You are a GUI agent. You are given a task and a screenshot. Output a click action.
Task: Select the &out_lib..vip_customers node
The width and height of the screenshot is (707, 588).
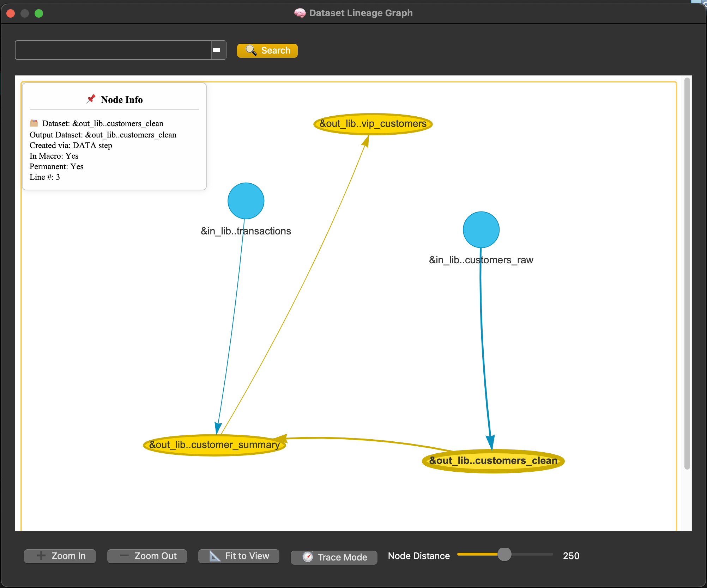click(373, 124)
